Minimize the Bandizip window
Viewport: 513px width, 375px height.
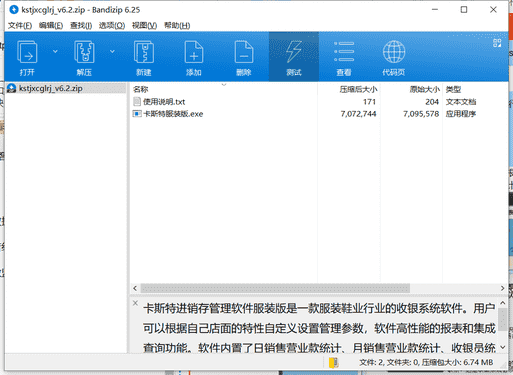pos(435,10)
